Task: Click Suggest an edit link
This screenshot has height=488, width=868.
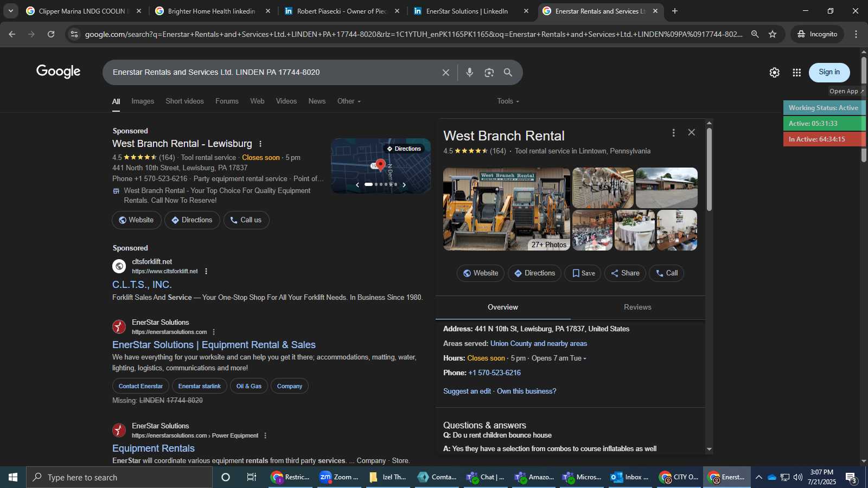Action: click(467, 391)
